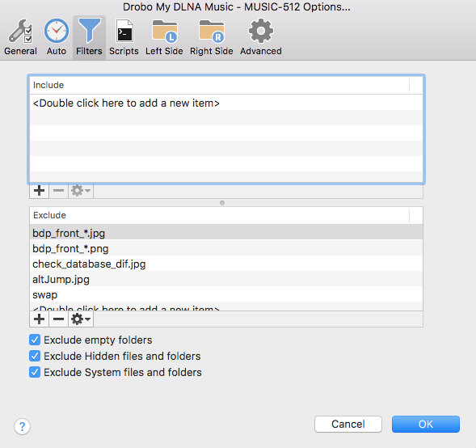Open the Left Side folder settings

[164, 37]
